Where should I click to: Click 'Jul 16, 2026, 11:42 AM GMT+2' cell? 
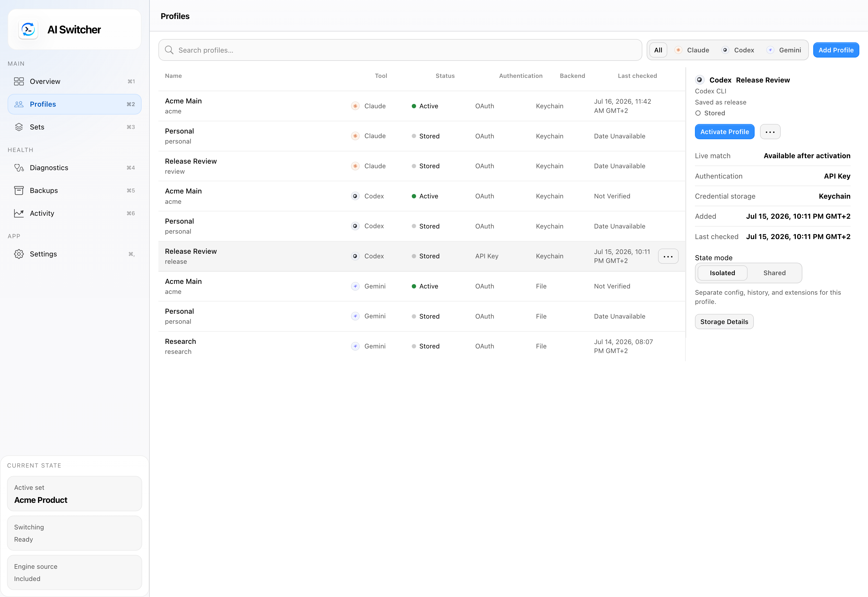pos(623,106)
